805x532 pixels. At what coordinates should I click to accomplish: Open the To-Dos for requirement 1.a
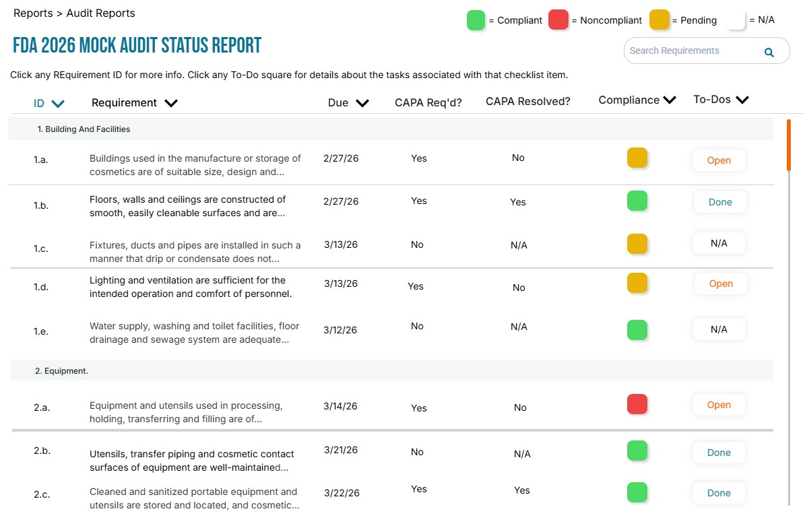pos(719,160)
